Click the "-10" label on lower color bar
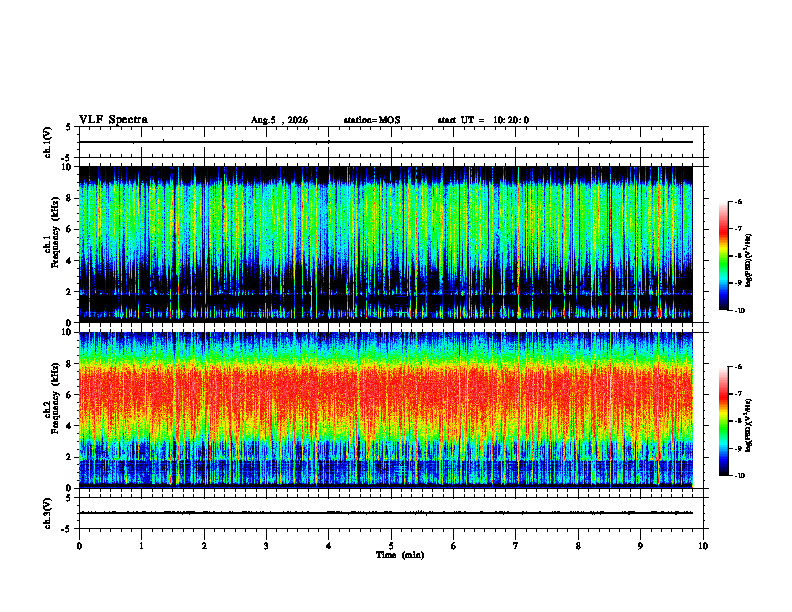 coord(739,476)
